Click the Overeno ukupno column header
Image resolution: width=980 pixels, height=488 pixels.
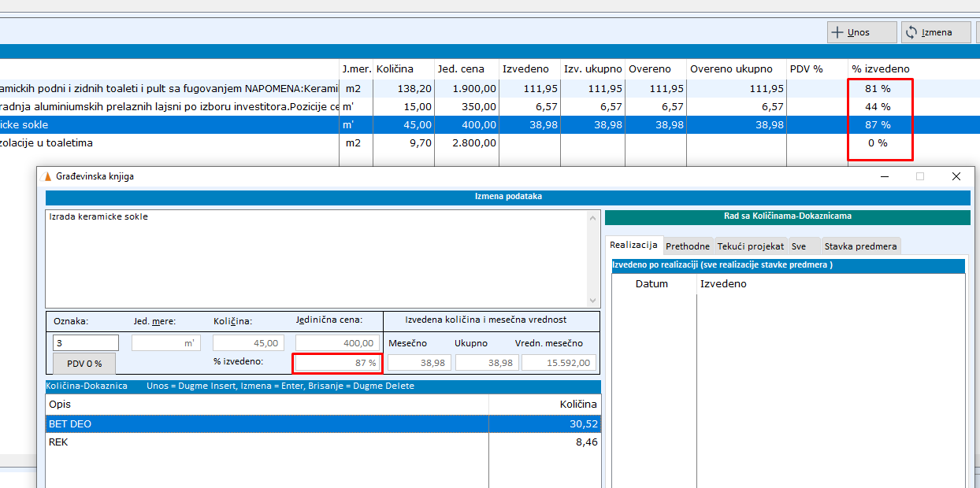(x=737, y=69)
